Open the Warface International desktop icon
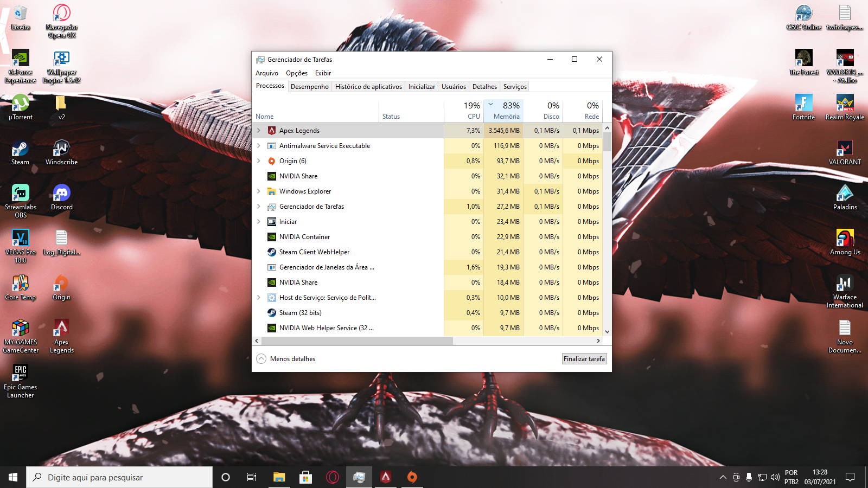Viewport: 868px width, 488px height. [845, 291]
